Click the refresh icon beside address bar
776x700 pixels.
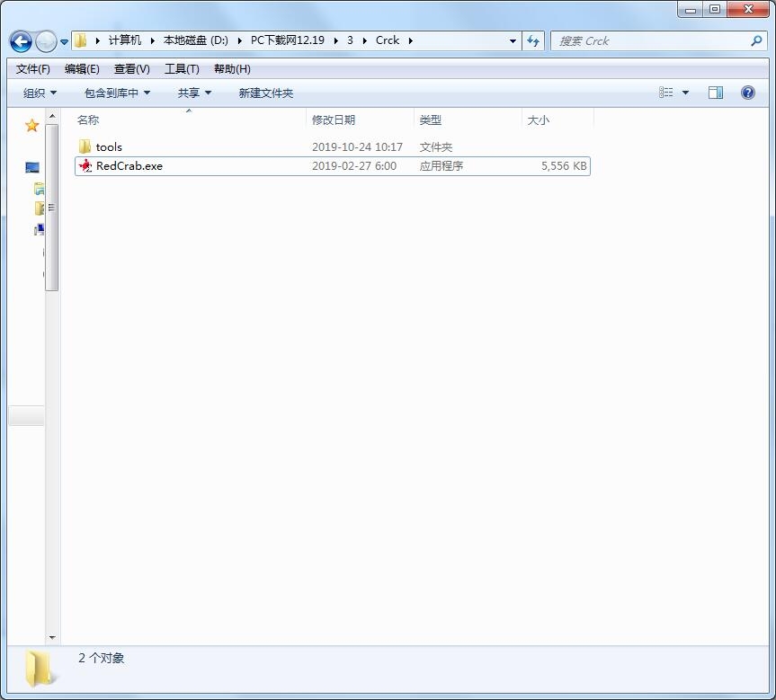533,40
